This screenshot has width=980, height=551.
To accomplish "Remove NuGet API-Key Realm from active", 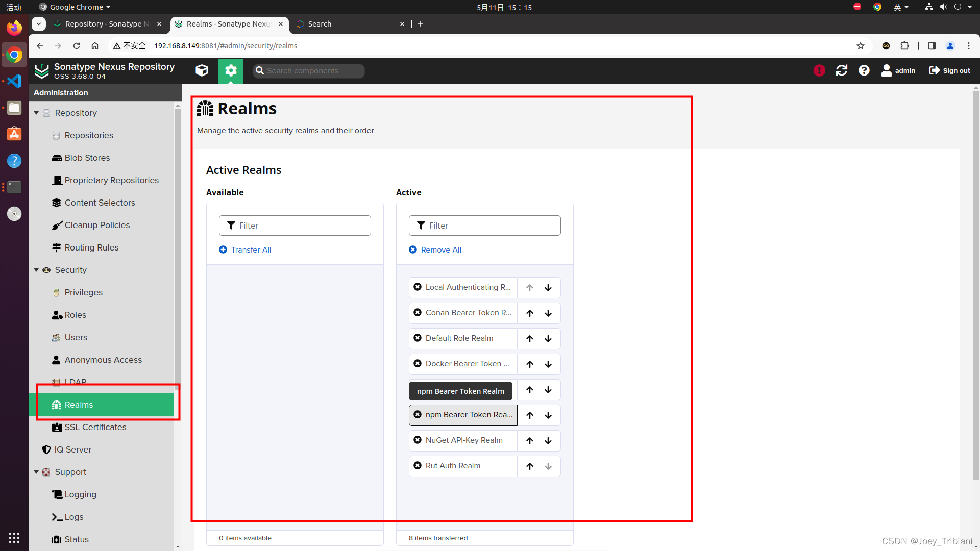I will point(418,440).
